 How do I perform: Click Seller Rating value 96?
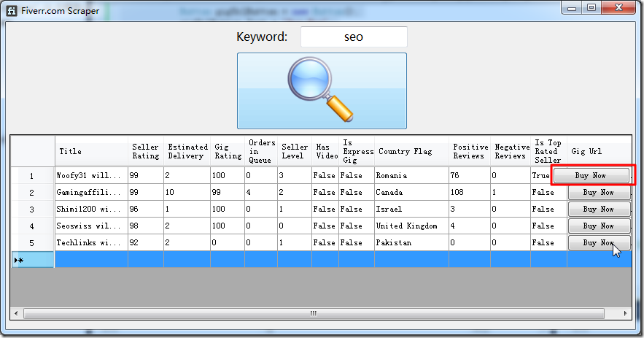146,210
